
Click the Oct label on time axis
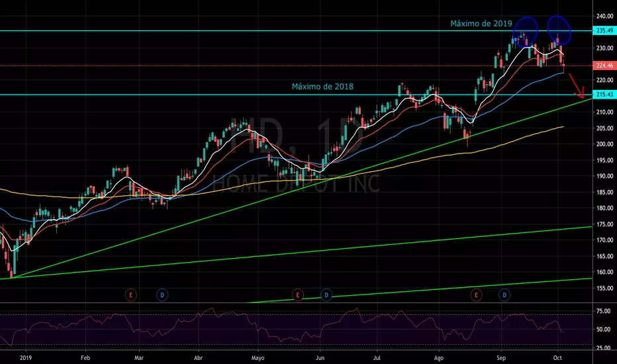pos(557,357)
